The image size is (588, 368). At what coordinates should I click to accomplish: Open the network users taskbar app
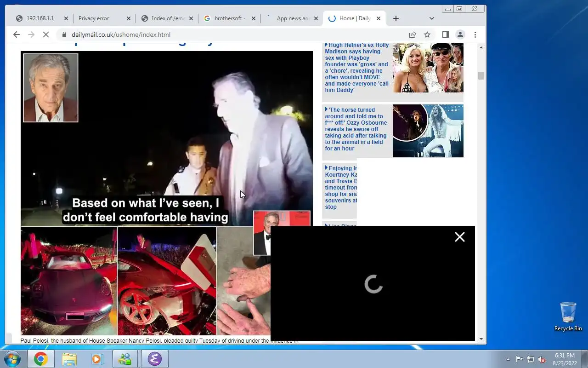coord(125,359)
